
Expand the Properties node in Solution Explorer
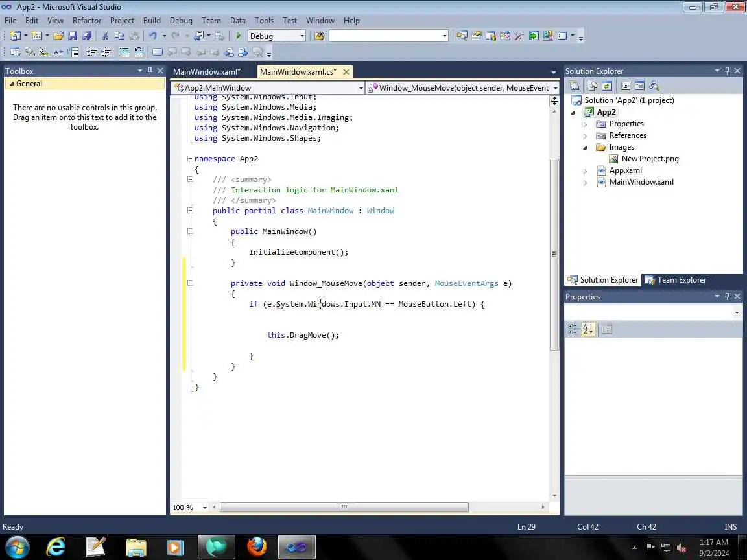[586, 124]
